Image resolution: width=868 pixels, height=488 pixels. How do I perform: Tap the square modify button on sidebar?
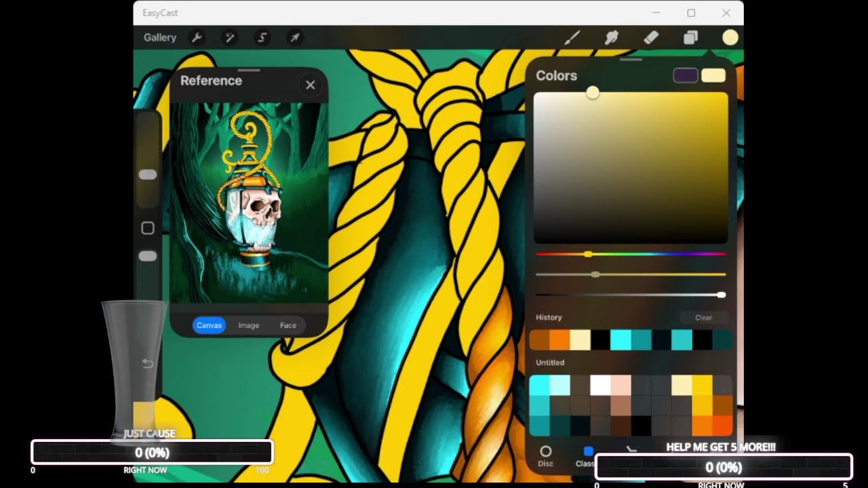coord(148,228)
